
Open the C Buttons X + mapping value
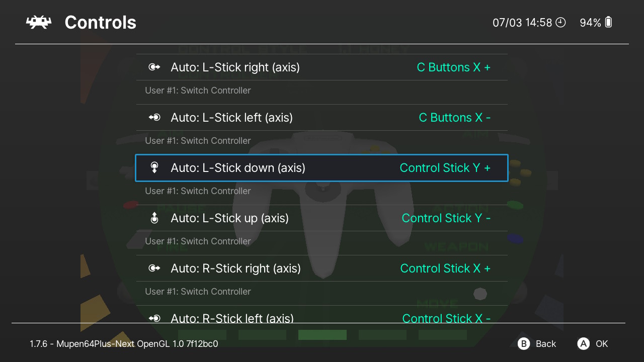pyautogui.click(x=454, y=67)
